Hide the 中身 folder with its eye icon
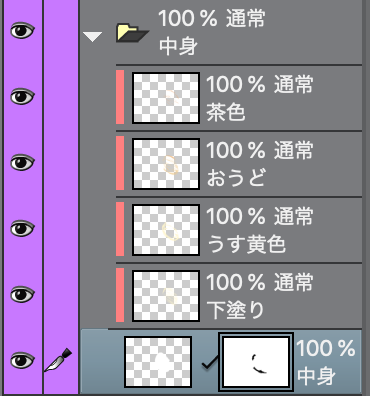 (22, 31)
